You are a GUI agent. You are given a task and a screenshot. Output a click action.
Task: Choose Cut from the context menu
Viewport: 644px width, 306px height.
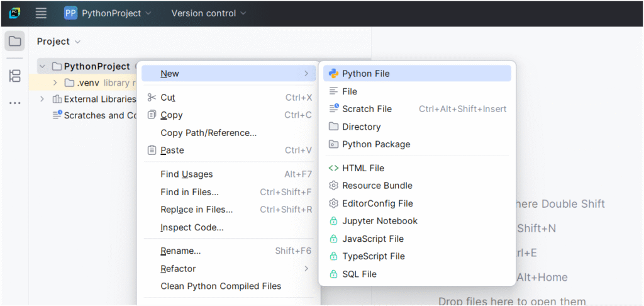click(x=229, y=98)
